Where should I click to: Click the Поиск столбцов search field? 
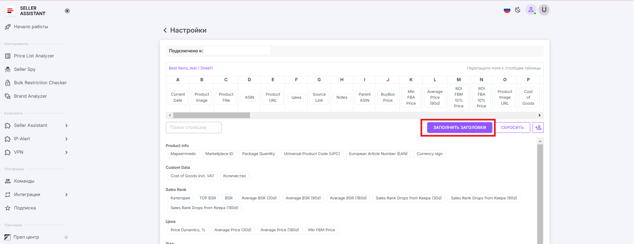pos(194,128)
